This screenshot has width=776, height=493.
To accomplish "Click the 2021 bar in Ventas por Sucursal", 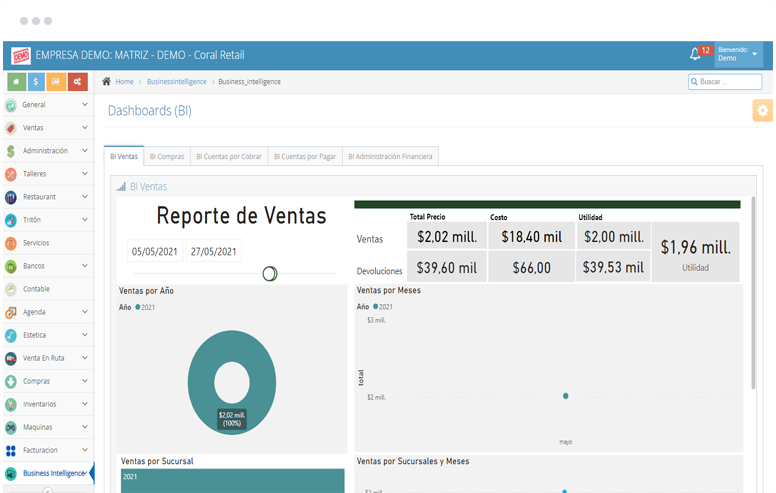I will click(x=233, y=481).
